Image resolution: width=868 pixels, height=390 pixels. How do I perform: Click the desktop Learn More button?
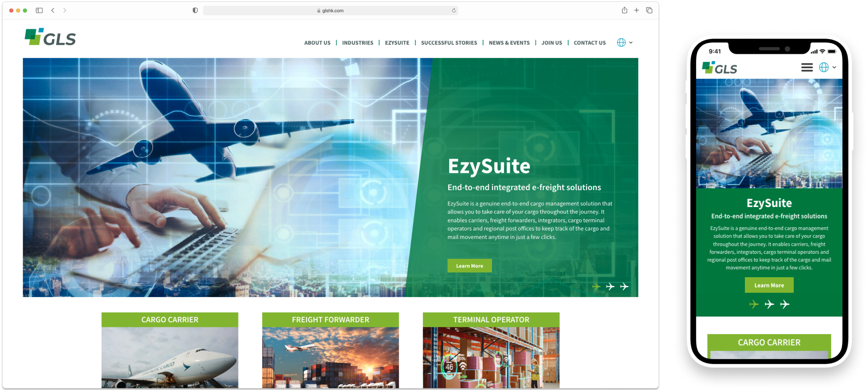point(469,266)
